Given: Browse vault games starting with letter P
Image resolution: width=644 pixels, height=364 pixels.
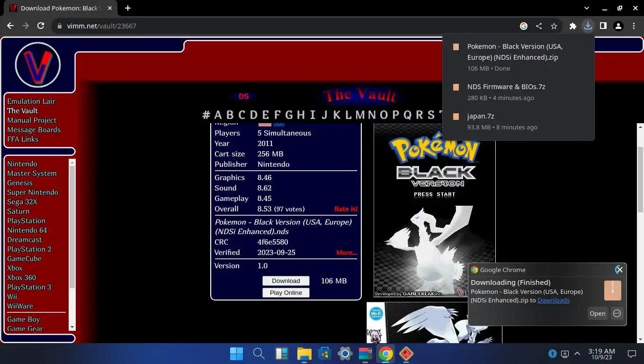Looking at the screenshot, I should click(x=395, y=115).
